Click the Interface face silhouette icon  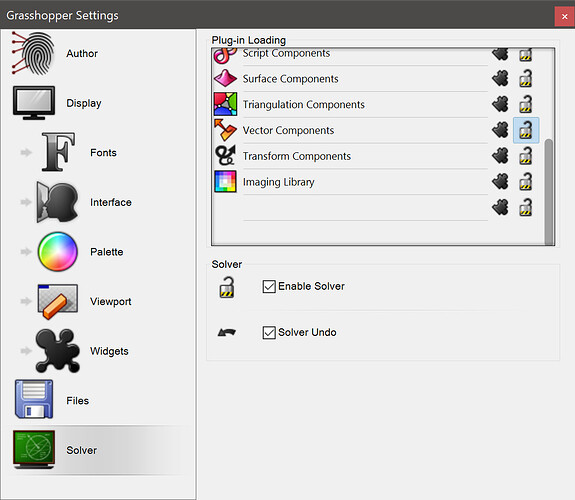(x=58, y=202)
